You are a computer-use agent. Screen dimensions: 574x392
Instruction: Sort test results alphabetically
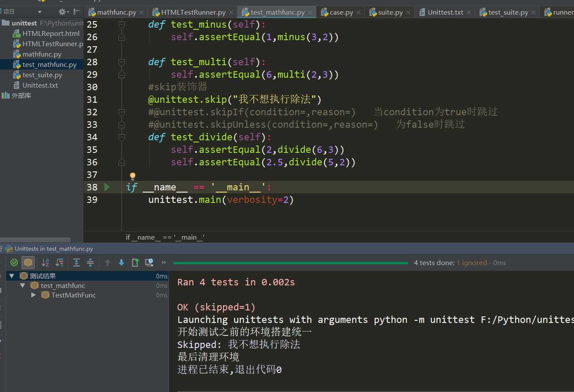[x=45, y=262]
